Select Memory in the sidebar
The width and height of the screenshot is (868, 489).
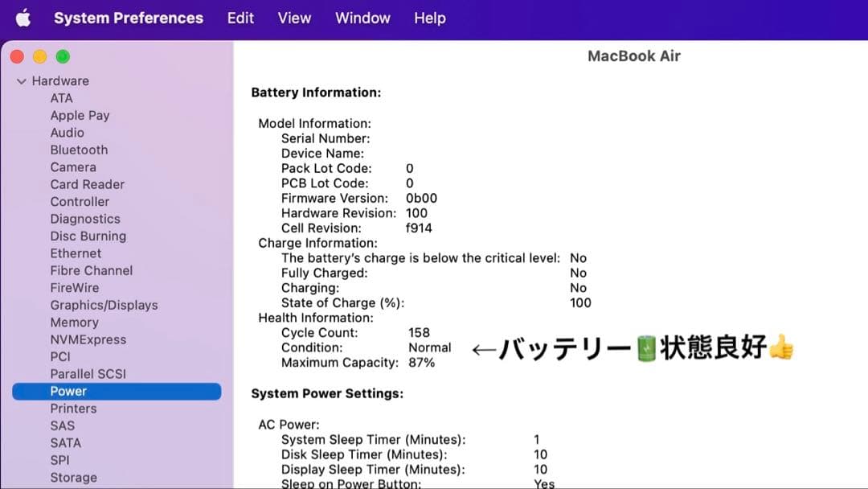click(75, 322)
